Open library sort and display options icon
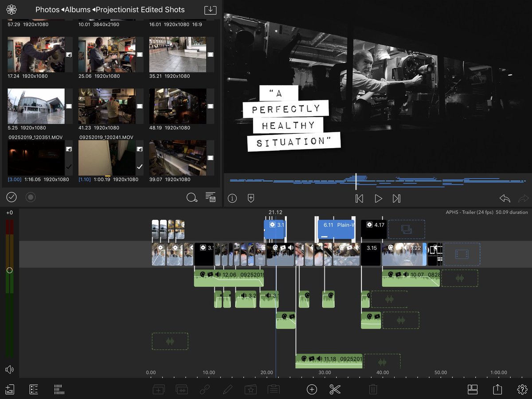532x399 pixels. click(x=211, y=198)
